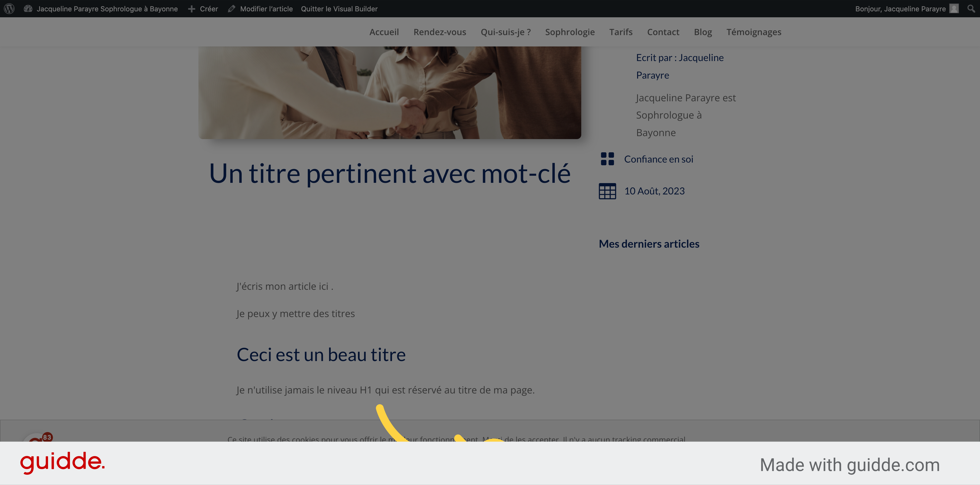Click the line Je peux y mettre des titres
Viewport: 980px width, 485px height.
296,314
